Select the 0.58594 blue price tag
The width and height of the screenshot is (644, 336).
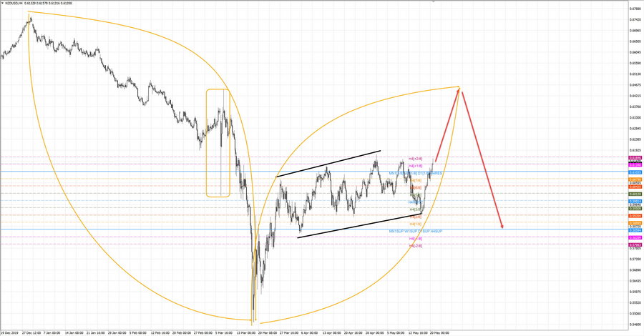635,230
